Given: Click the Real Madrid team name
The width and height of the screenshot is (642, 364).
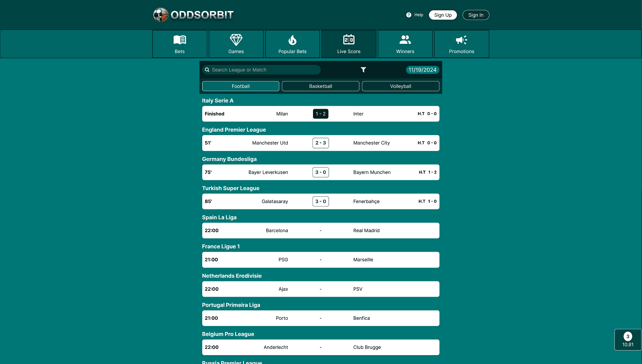Looking at the screenshot, I should point(366,230).
